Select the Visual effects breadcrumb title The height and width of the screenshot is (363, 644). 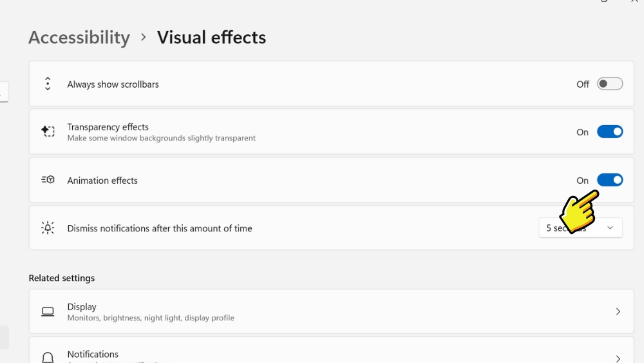(x=211, y=37)
